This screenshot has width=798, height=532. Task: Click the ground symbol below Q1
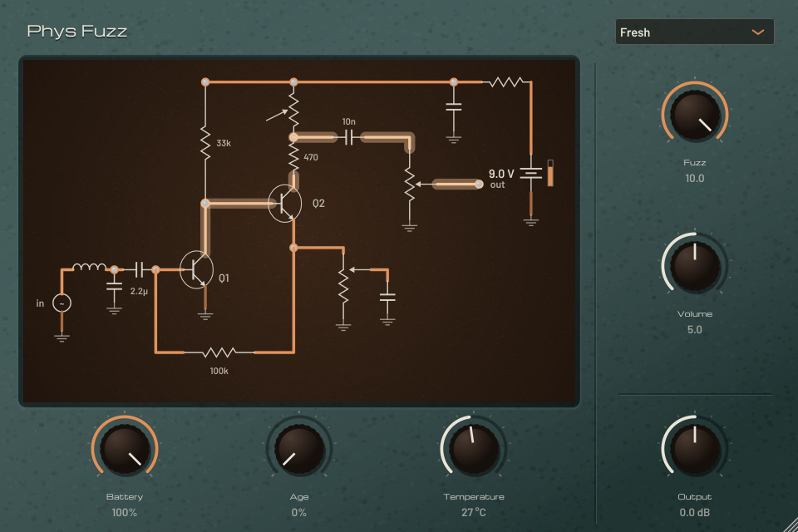(205, 316)
